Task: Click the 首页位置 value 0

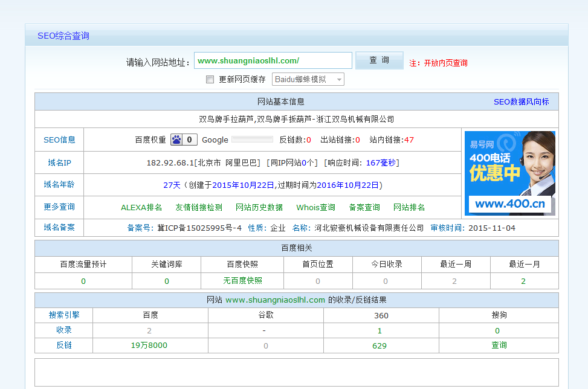Action: 318,281
